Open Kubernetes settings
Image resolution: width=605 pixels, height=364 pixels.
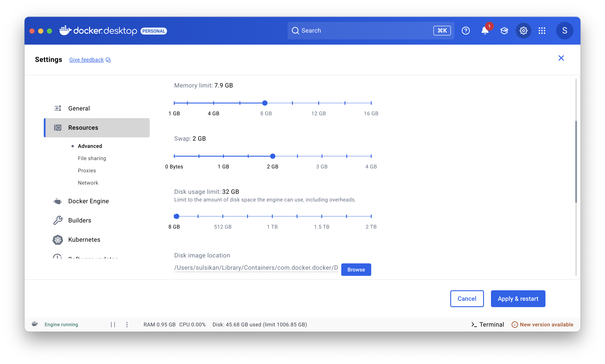pyautogui.click(x=84, y=240)
